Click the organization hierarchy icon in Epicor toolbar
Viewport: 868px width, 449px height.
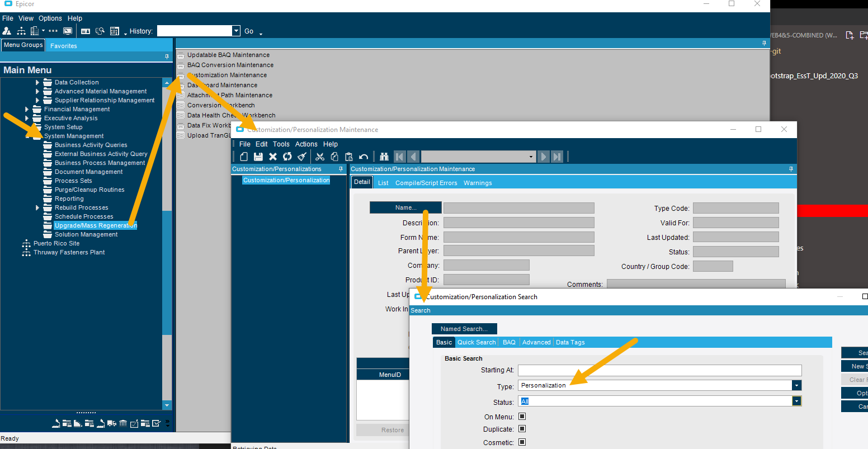pyautogui.click(x=22, y=31)
